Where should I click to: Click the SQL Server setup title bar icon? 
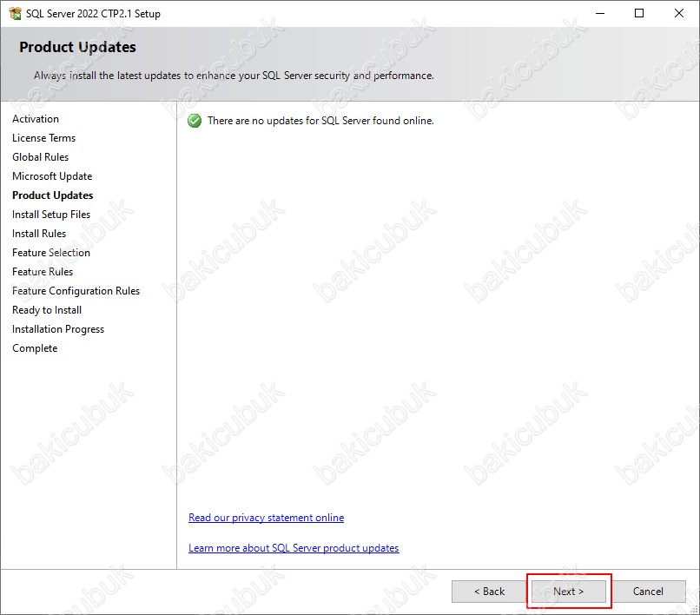click(15, 13)
